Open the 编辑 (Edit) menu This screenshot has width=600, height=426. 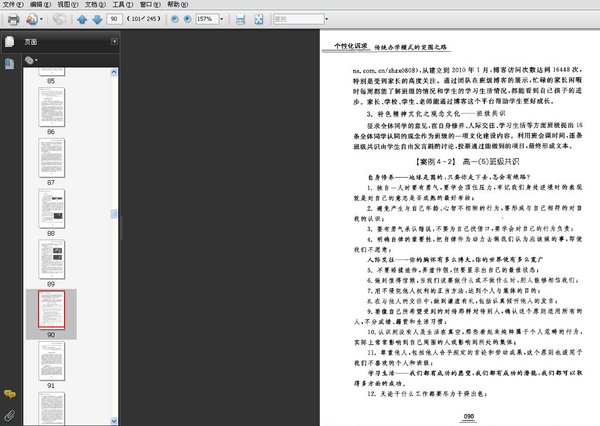point(41,4)
